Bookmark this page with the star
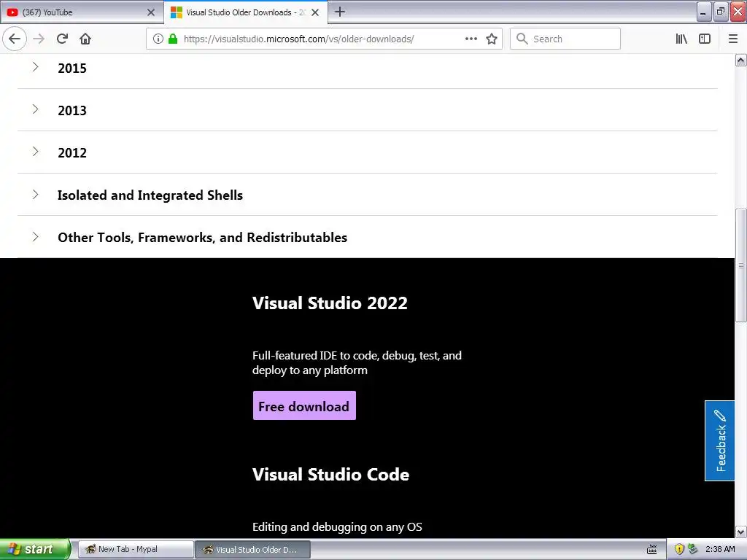 492,39
